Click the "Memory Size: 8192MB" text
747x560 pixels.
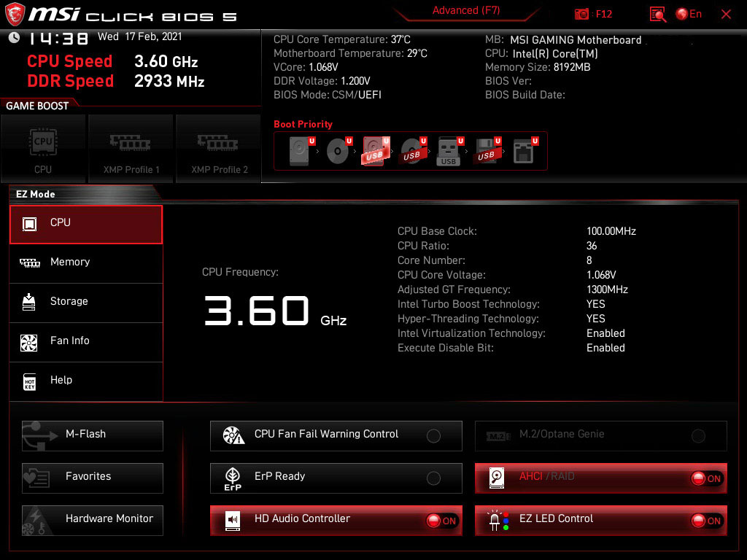click(538, 67)
